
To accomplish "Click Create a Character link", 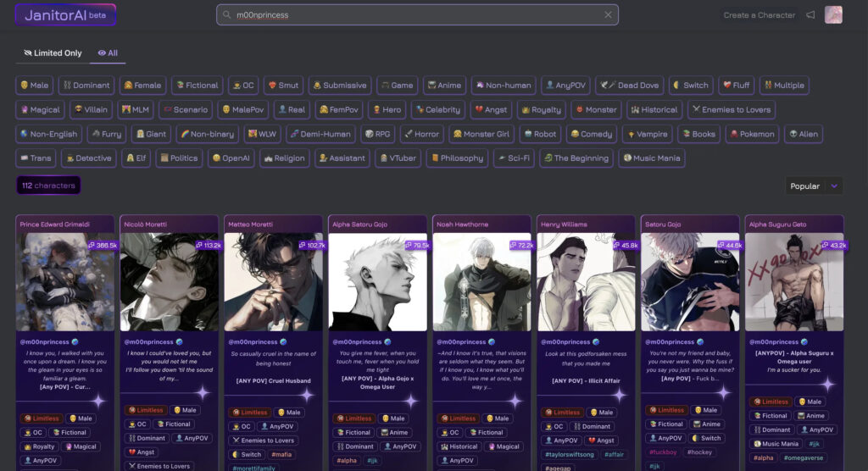I will [x=759, y=15].
